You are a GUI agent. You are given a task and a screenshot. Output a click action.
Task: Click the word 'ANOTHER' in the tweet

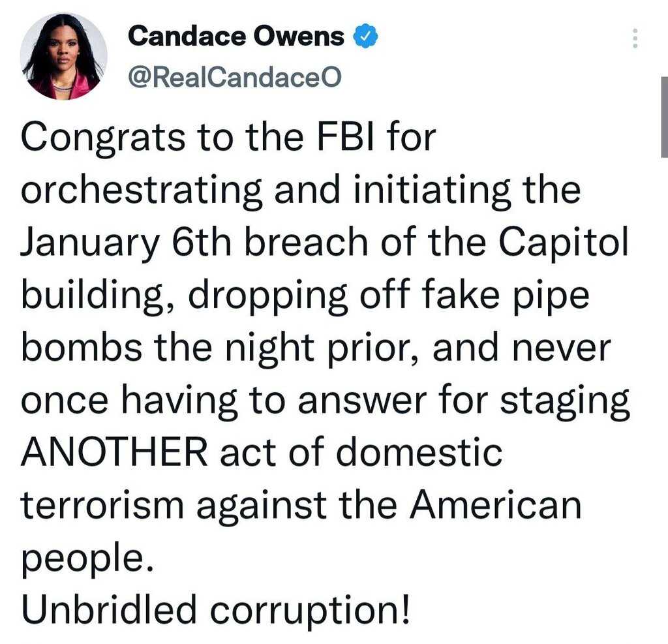click(115, 452)
